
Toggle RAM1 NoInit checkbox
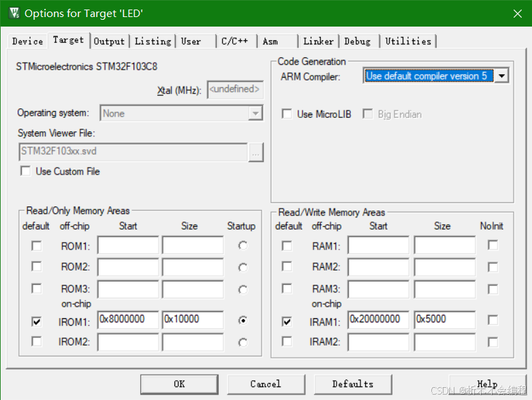click(x=493, y=245)
